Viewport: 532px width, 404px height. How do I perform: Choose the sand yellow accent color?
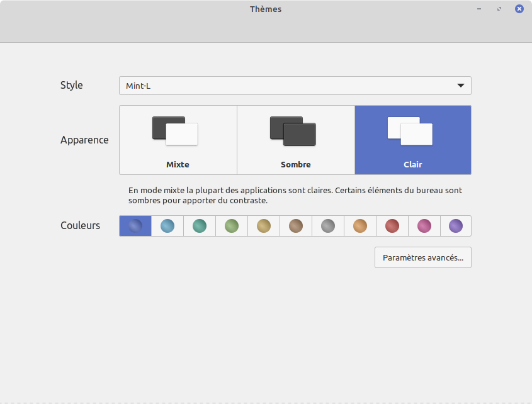coord(264,226)
